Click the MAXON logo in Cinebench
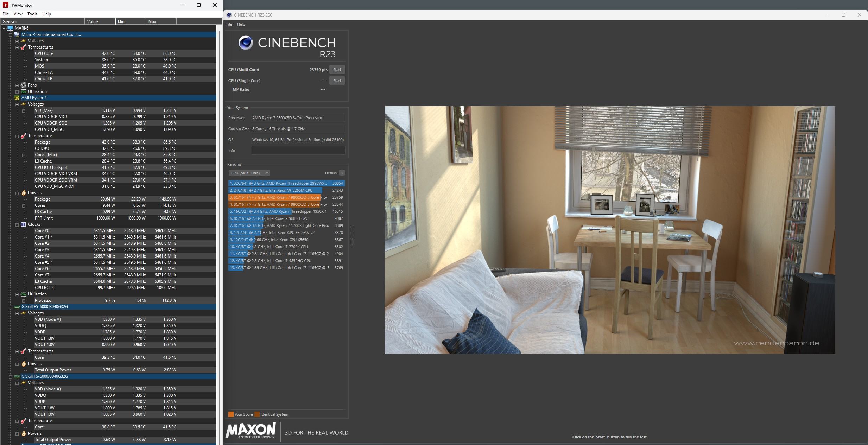This screenshot has width=868, height=445. click(251, 431)
